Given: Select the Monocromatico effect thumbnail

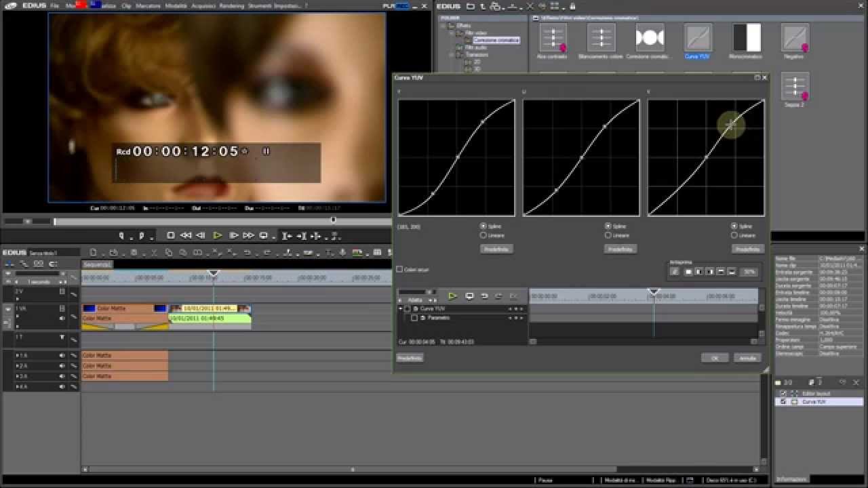Looking at the screenshot, I should pos(747,38).
